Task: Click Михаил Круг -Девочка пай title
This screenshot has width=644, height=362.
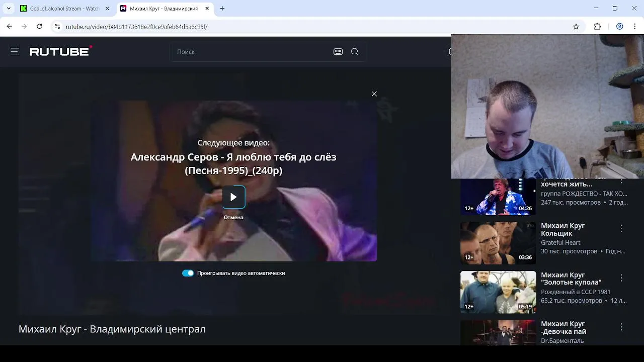Action: 563,327
